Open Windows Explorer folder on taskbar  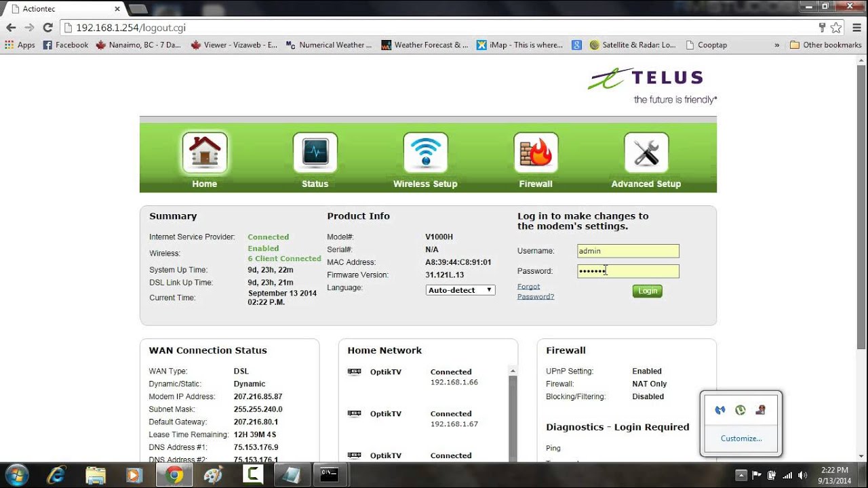[x=96, y=476]
